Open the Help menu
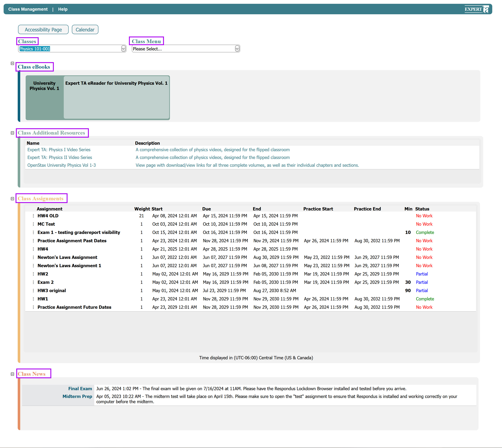This screenshot has width=502, height=448. click(63, 9)
